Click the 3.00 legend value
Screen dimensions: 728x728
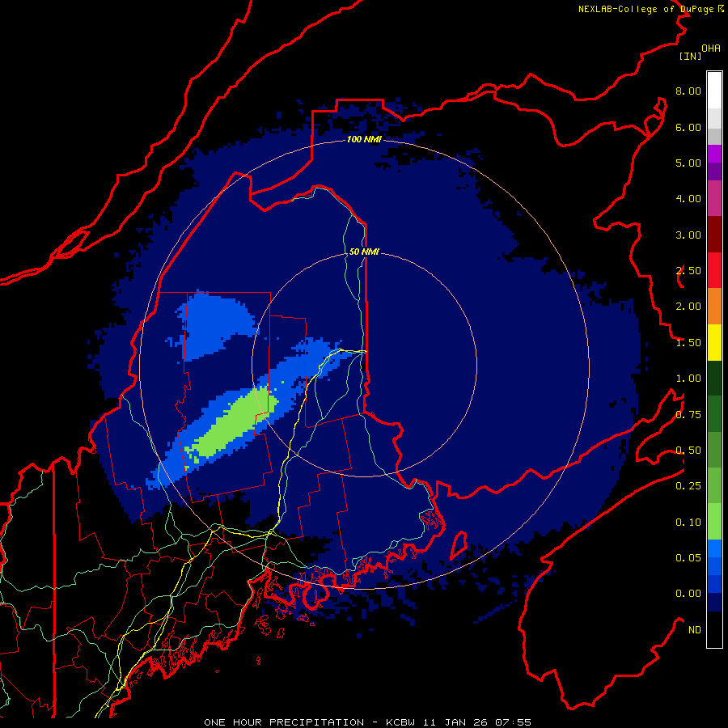688,235
